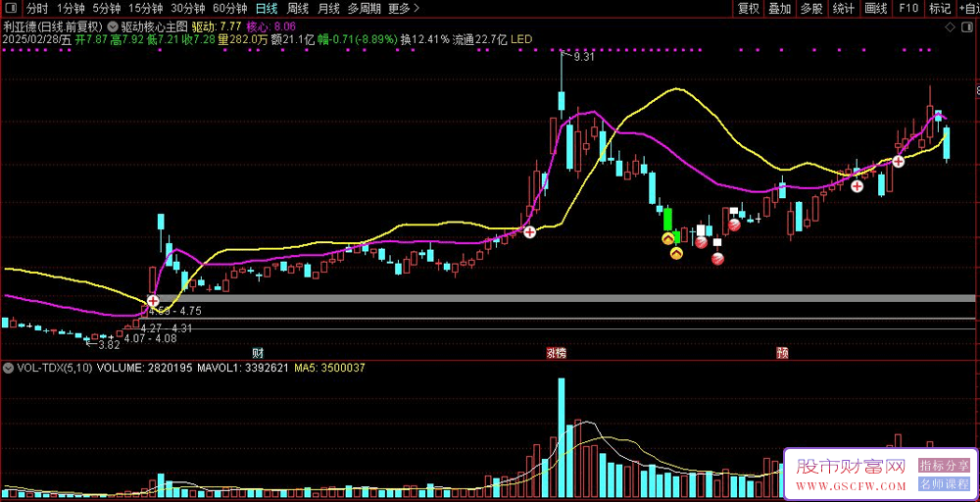Click the 驱动: 7.77 value
This screenshot has width=980, height=502.
(x=217, y=26)
